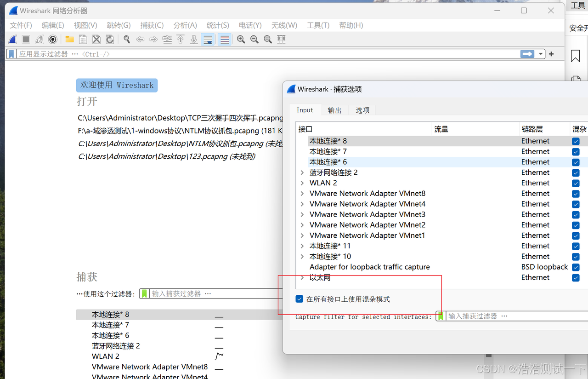The image size is (588, 379).
Task: Expand 蓝牙网络连接 2 interface in dialog
Action: pos(302,172)
